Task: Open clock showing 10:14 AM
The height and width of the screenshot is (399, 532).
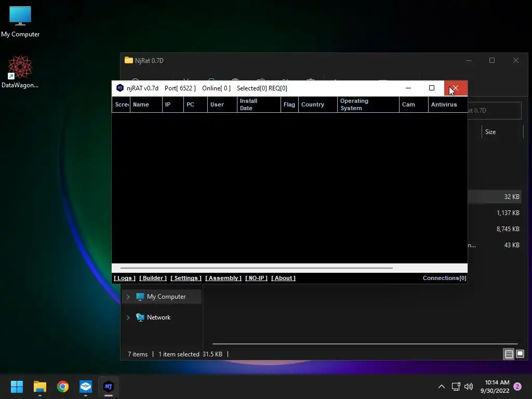Action: pyautogui.click(x=495, y=387)
